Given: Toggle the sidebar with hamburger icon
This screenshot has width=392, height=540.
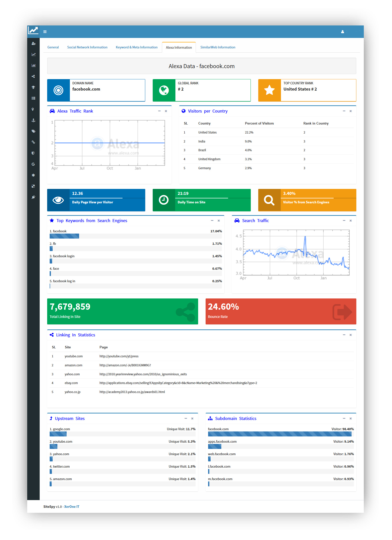Looking at the screenshot, I should click(45, 32).
